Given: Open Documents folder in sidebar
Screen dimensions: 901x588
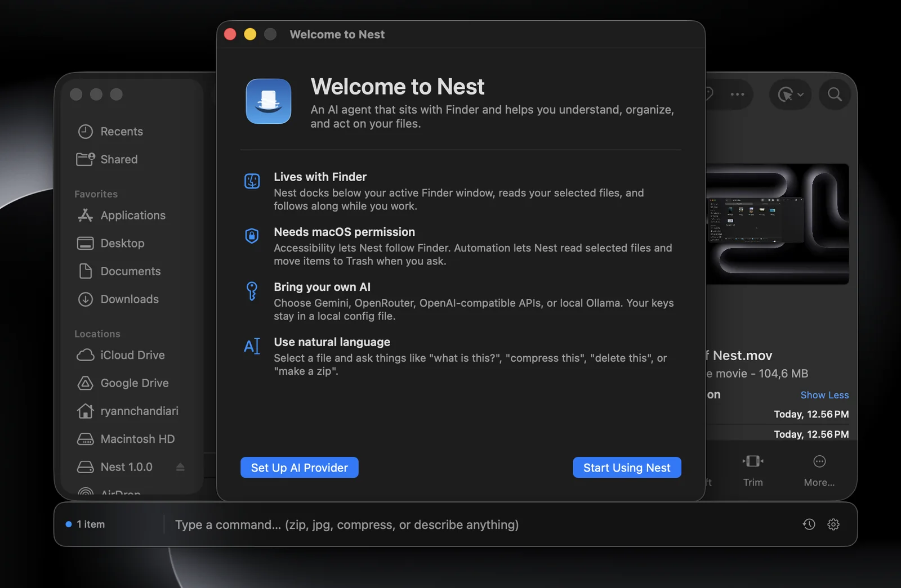Looking at the screenshot, I should [x=119, y=271].
